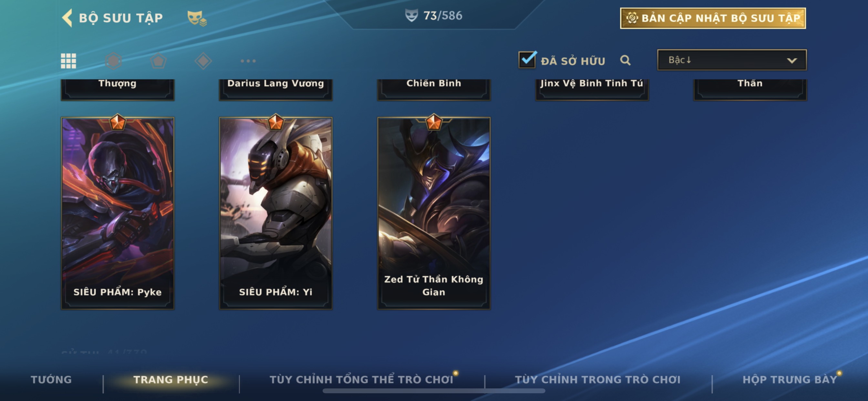Switch to the TƯỚNG tab
This screenshot has height=401, width=868.
pos(51,379)
